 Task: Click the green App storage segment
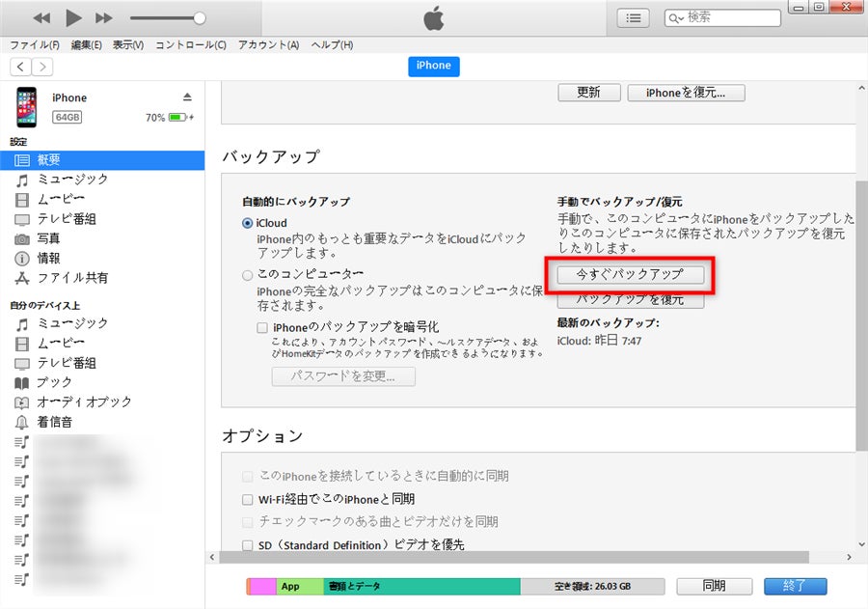coord(300,586)
